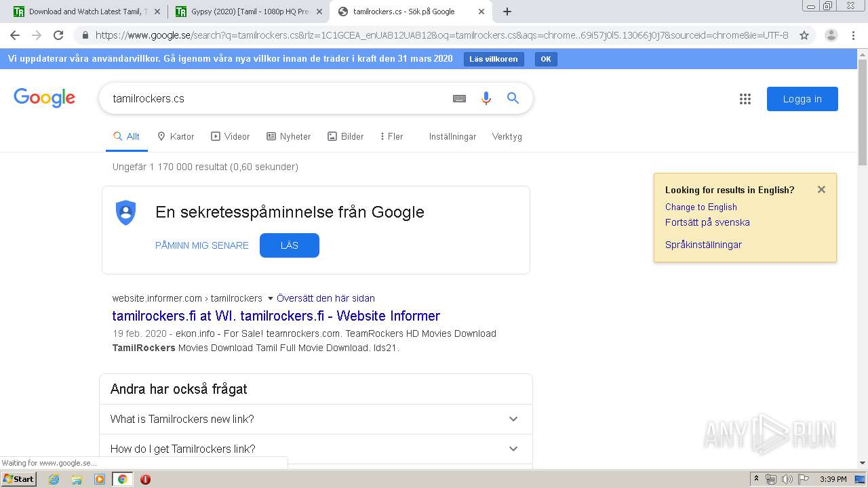
Task: Go forward with the browser forward arrow
Action: click(x=37, y=35)
